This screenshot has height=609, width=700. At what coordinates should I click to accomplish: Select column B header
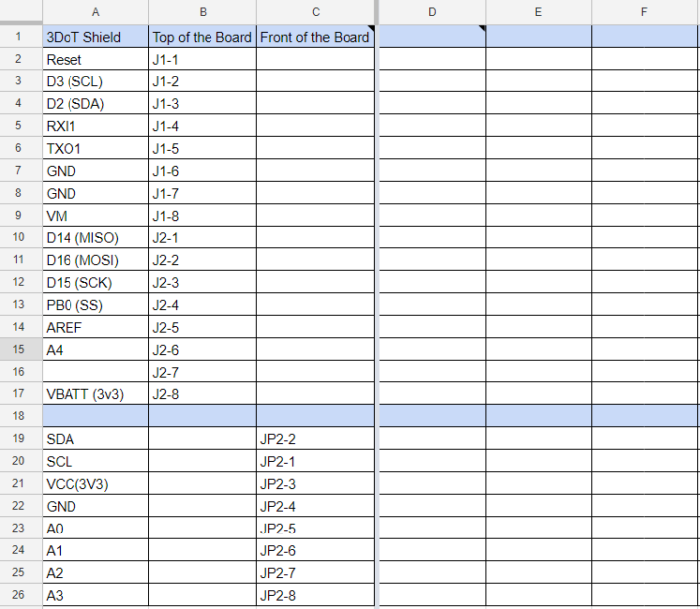(203, 12)
